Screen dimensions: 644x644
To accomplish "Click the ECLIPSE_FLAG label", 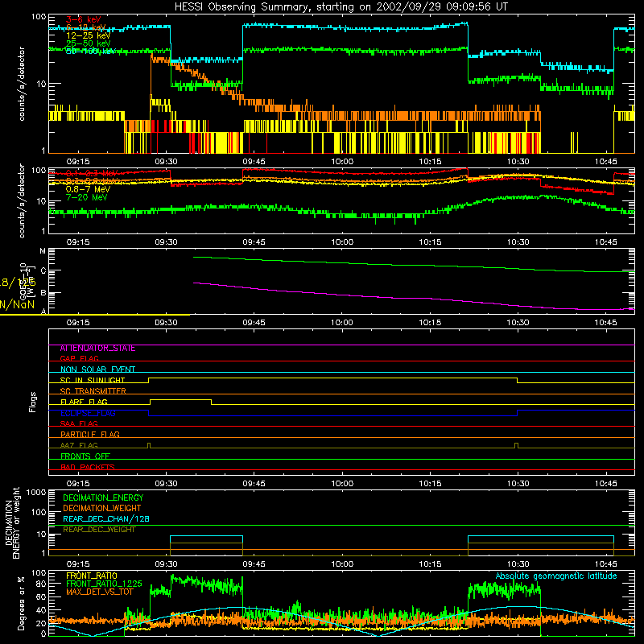I will click(88, 413).
